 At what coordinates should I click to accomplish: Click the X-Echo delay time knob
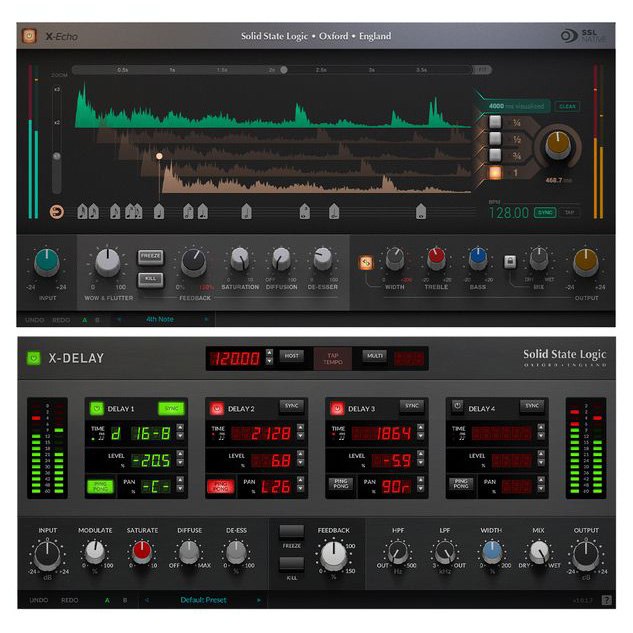[558, 145]
